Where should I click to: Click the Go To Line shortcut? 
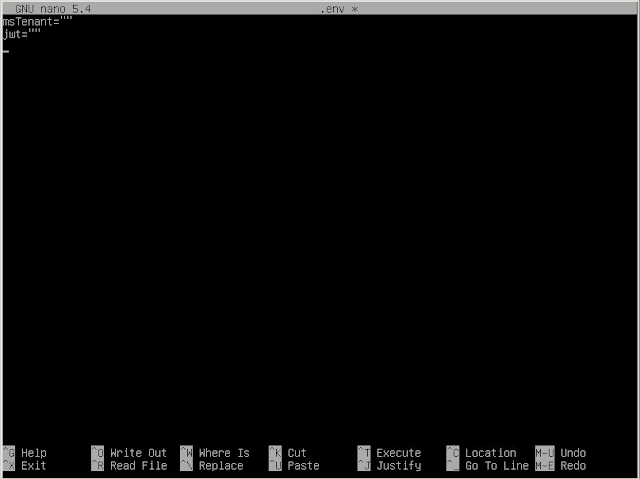(x=487, y=465)
